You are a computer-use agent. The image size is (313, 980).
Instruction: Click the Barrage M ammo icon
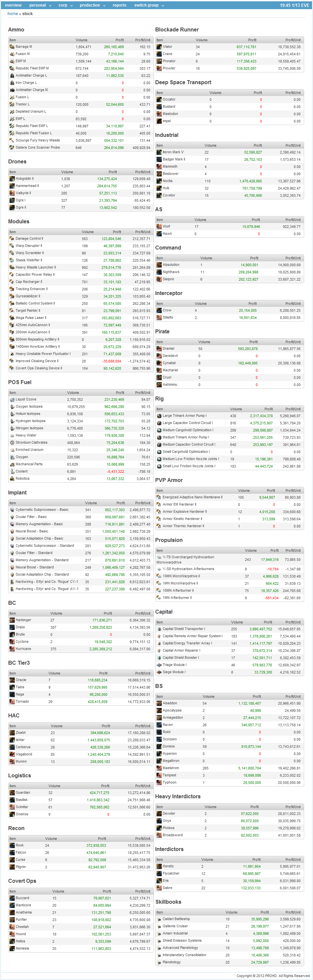12,47
